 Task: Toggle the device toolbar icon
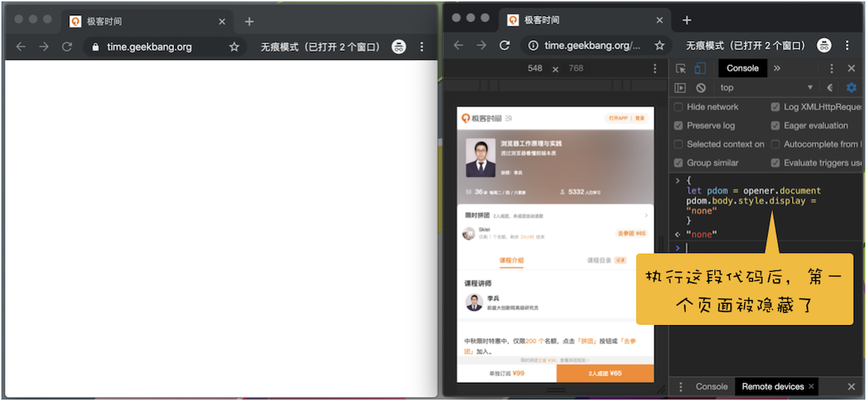700,68
